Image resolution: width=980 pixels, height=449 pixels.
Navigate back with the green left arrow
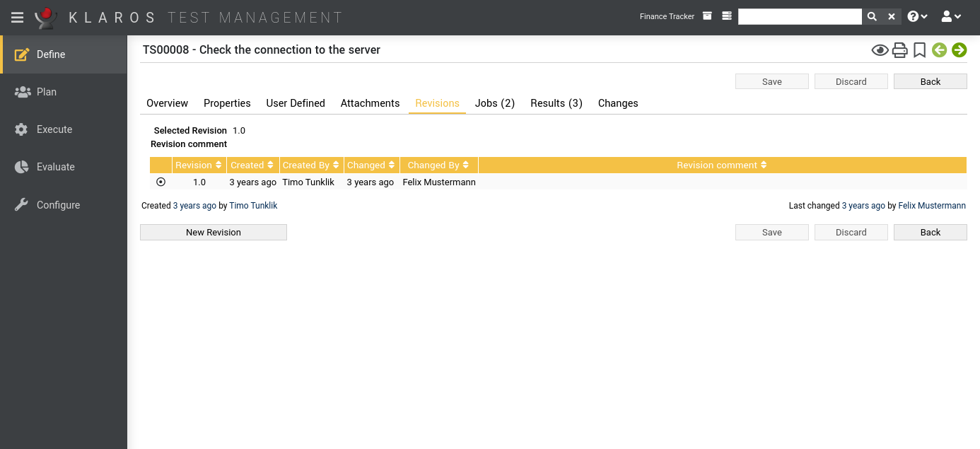(x=939, y=50)
